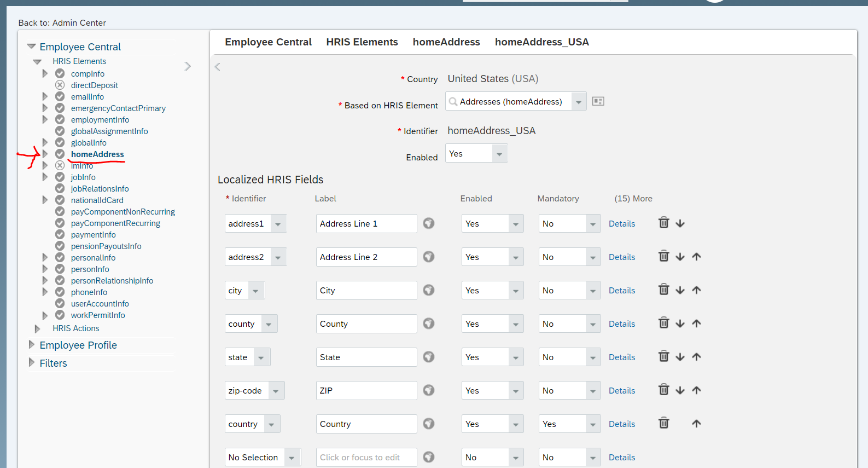
Task: Open Details for country row
Action: pyautogui.click(x=622, y=424)
